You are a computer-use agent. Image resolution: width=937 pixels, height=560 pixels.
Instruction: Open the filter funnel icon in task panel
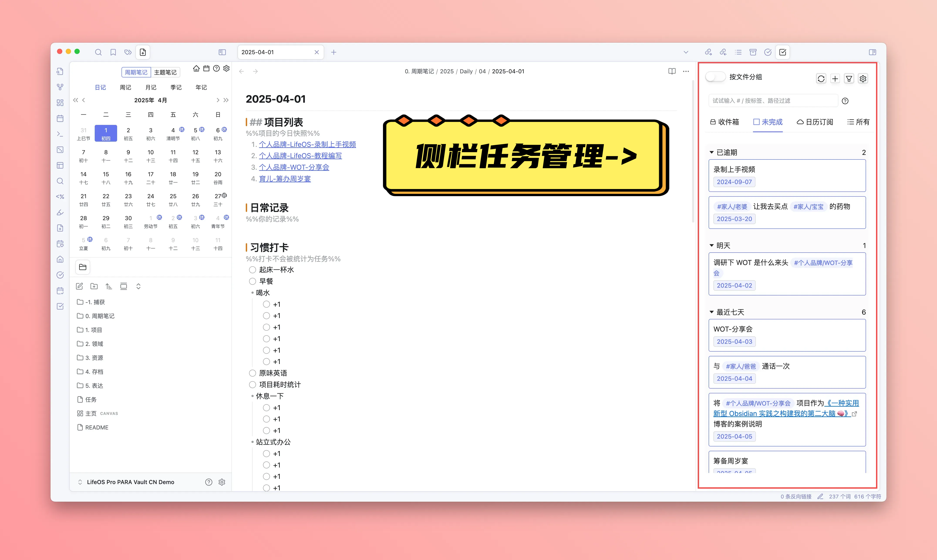pyautogui.click(x=849, y=79)
